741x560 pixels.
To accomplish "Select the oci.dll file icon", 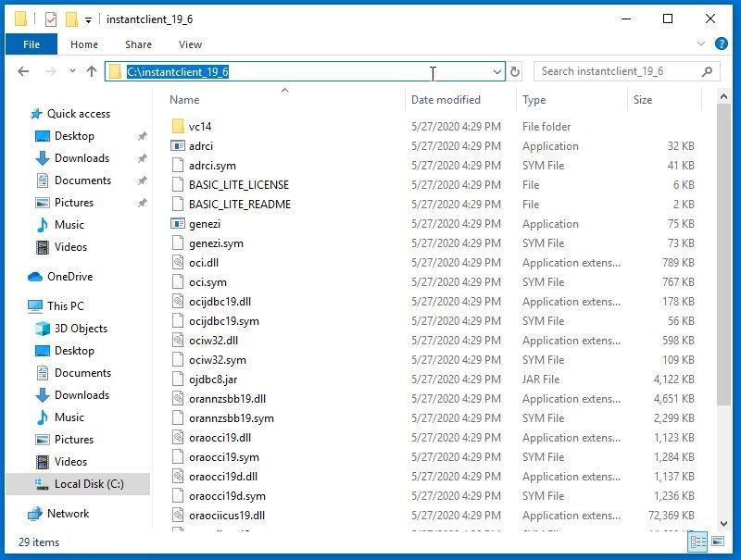I will point(178,263).
